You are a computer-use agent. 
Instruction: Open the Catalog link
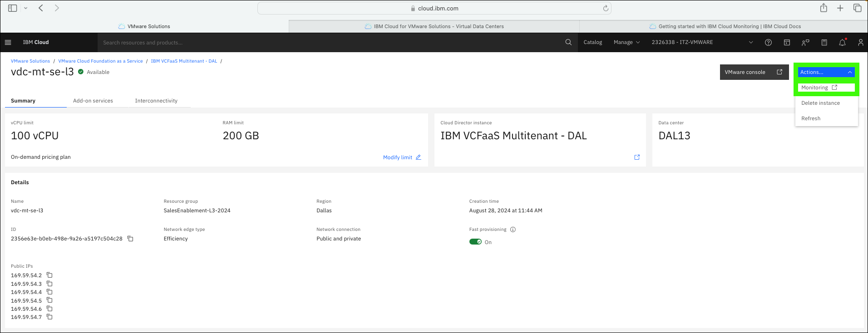tap(592, 42)
